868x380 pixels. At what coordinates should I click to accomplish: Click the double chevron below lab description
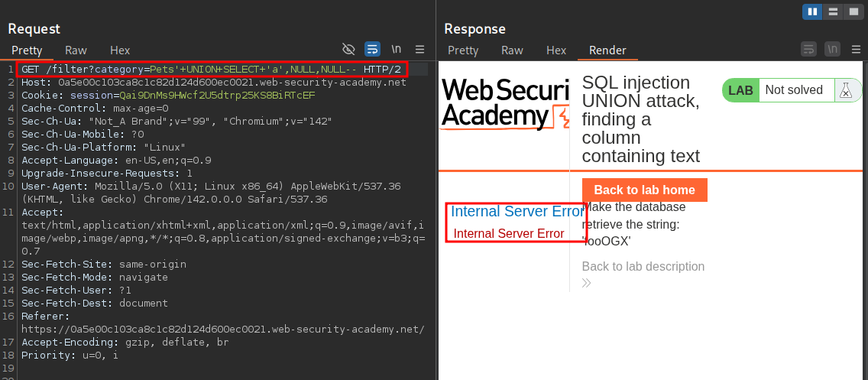pos(587,283)
